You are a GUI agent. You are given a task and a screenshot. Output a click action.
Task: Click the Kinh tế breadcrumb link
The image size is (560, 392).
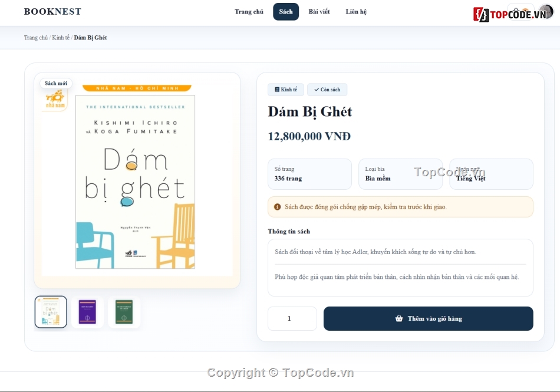coord(61,38)
